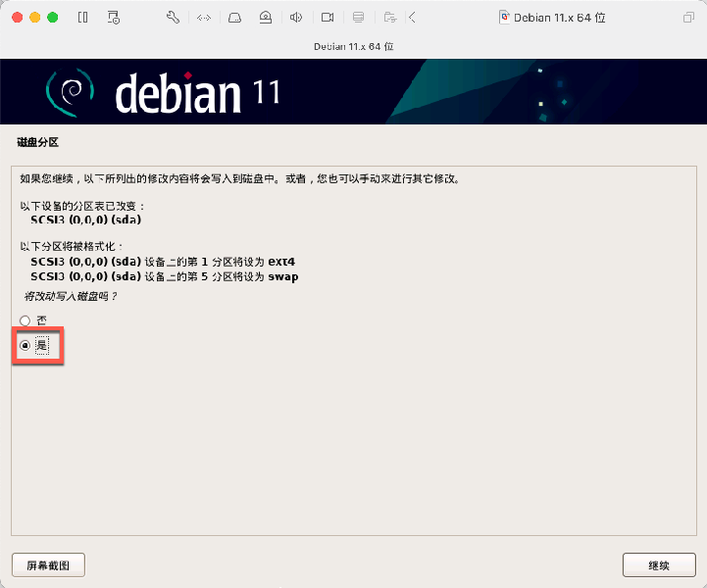This screenshot has height=588, width=707.
Task: Click the 继续 button
Action: (659, 565)
